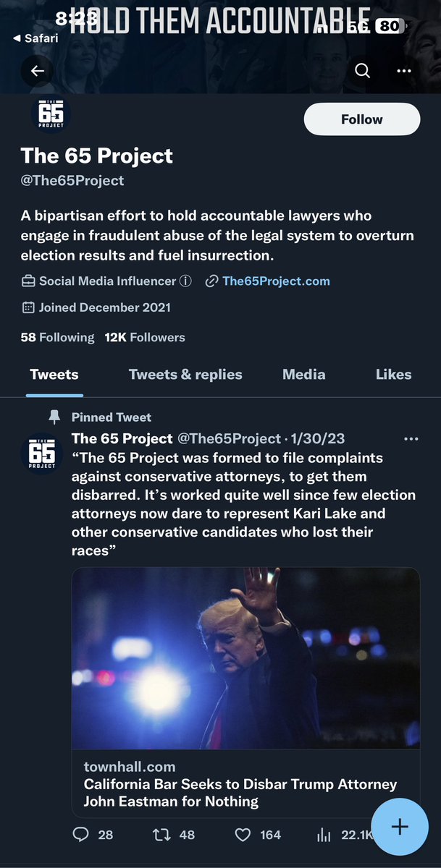View the 58 Following list
The image size is (441, 868).
coord(57,337)
